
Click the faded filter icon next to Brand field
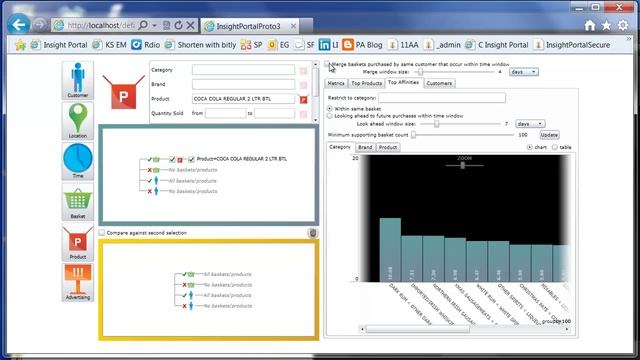pyautogui.click(x=303, y=85)
